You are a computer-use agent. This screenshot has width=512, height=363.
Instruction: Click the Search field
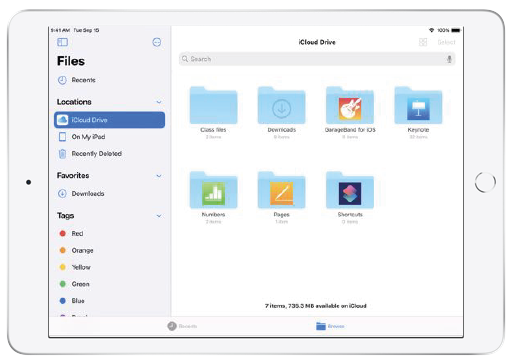click(x=317, y=59)
